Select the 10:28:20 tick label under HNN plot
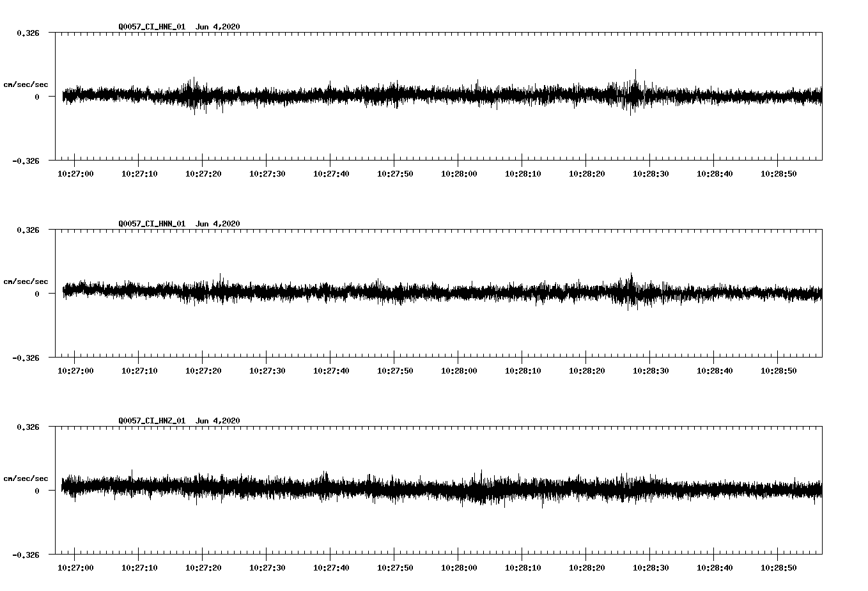This screenshot has height=591, width=868. click(587, 370)
